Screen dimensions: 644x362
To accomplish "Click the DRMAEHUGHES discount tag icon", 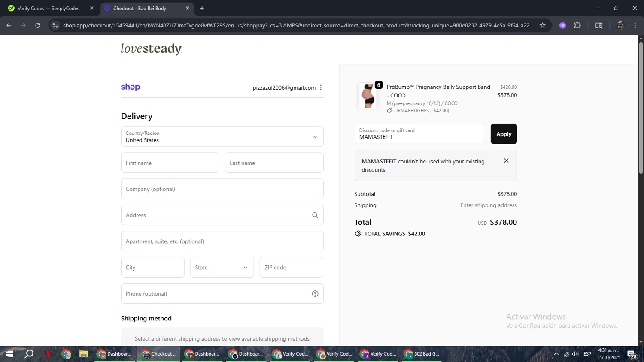I will [x=389, y=111].
